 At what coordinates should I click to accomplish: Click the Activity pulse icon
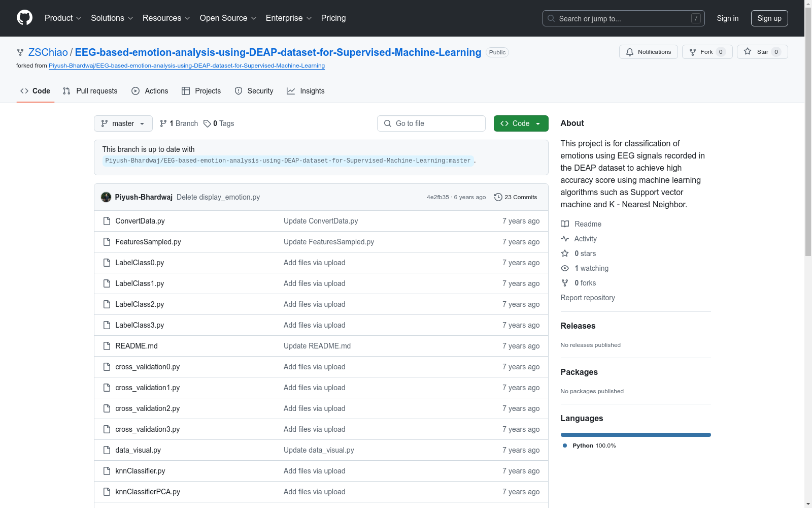pyautogui.click(x=565, y=239)
